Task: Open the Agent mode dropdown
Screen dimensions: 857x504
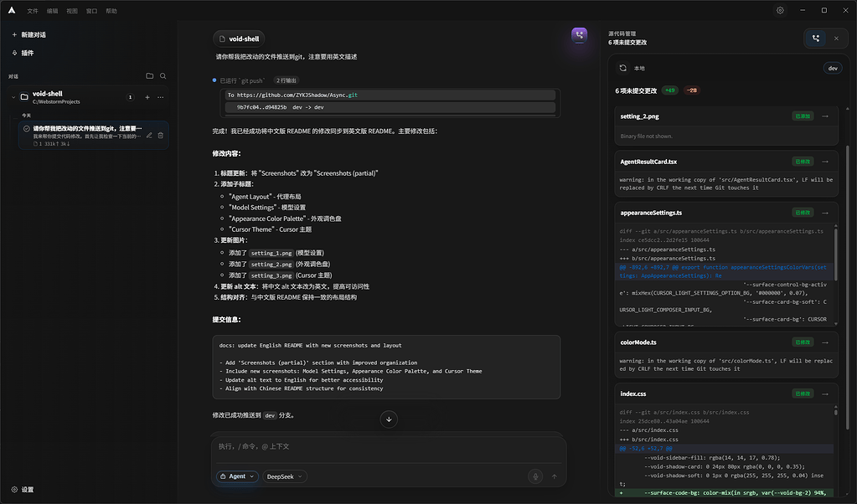Action: [x=237, y=476]
